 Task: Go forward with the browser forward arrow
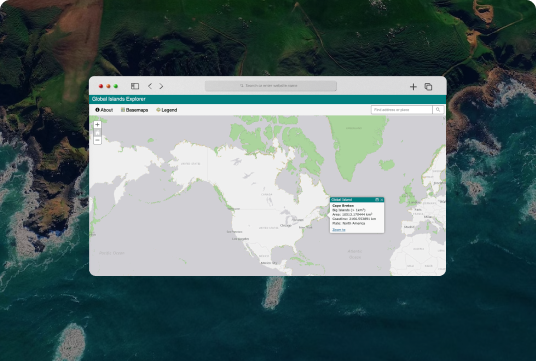[x=161, y=86]
